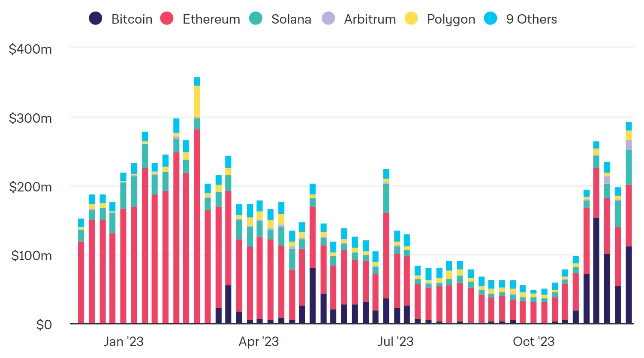The image size is (644, 358).
Task: Hide the Polygon series via legend text
Action: click(451, 20)
